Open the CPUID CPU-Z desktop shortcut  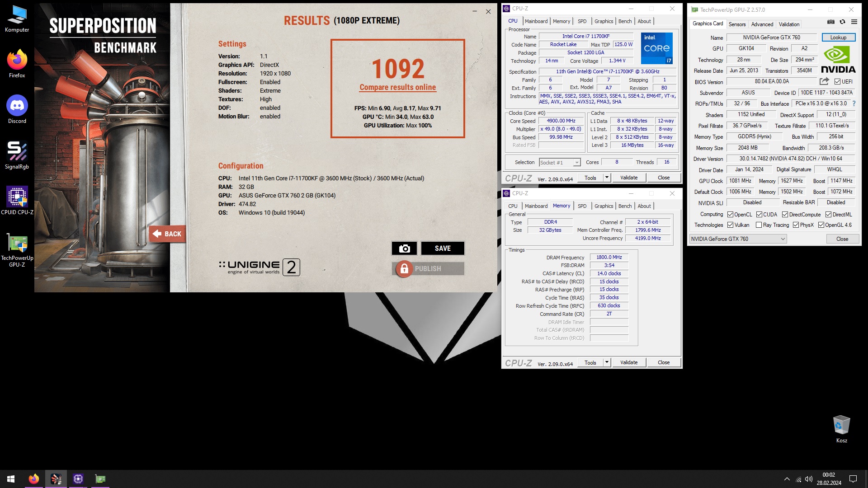17,201
